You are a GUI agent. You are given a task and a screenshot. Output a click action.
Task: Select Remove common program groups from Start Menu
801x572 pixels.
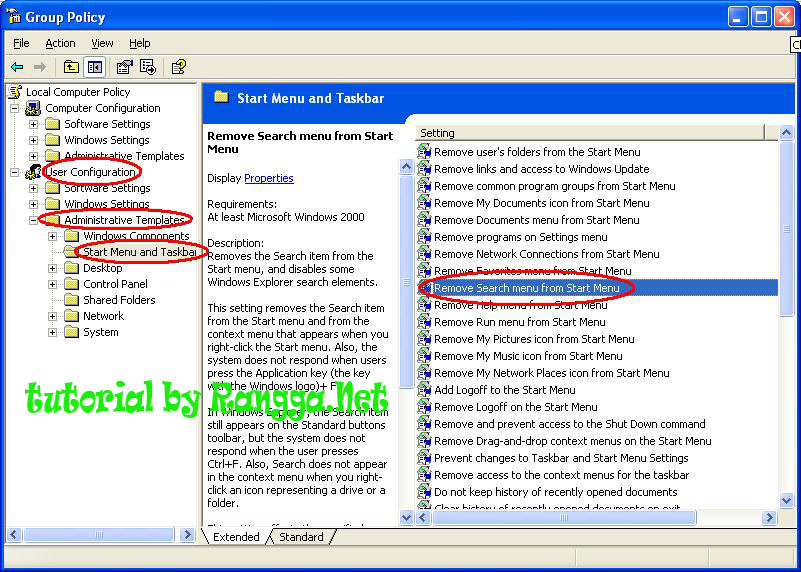(x=554, y=186)
